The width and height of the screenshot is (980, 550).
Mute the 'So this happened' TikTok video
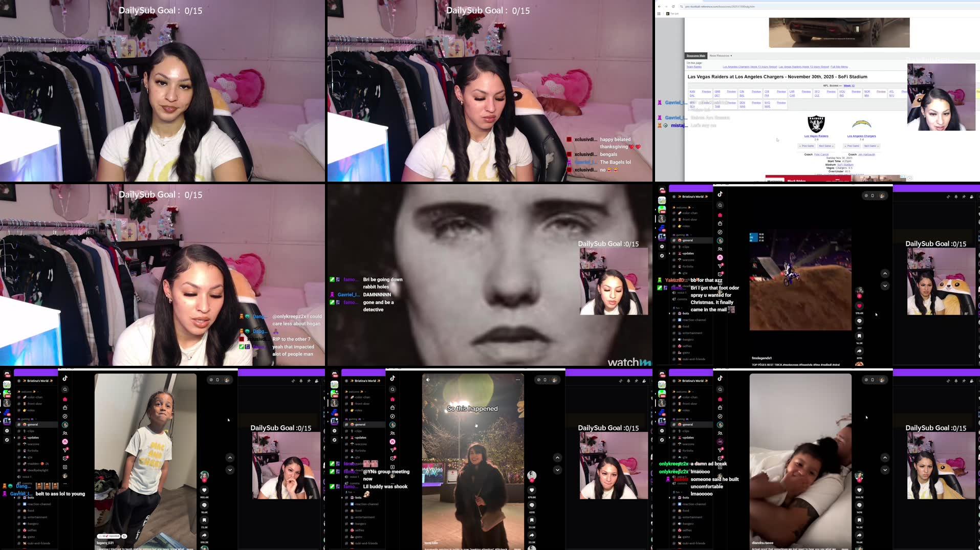click(x=428, y=380)
